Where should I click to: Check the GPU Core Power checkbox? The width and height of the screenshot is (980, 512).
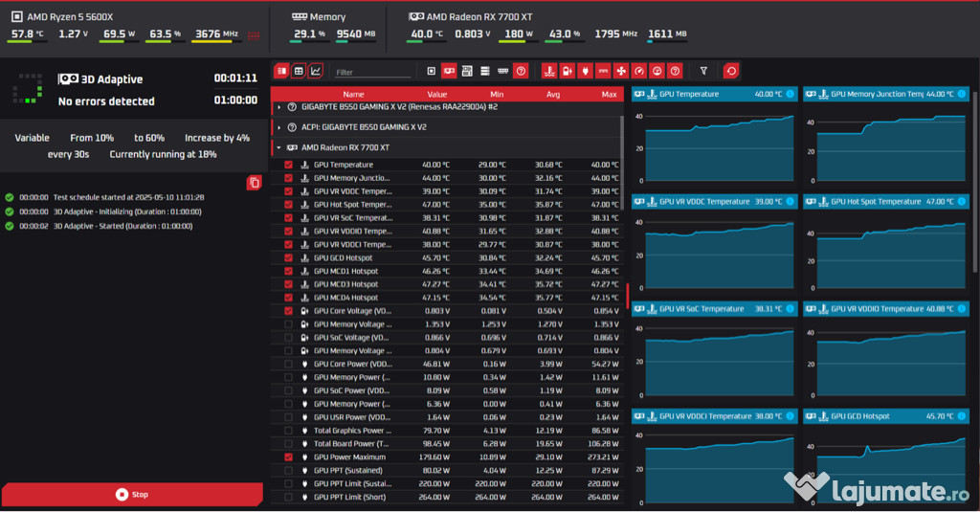click(x=288, y=364)
